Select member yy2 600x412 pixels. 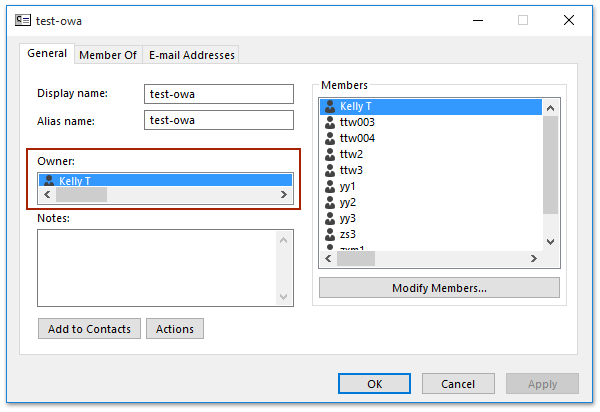click(431, 203)
